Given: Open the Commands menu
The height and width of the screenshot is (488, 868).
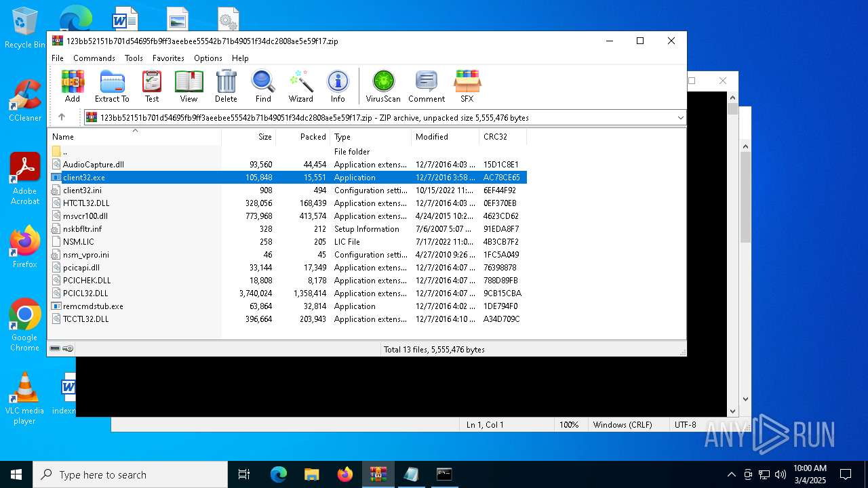Looking at the screenshot, I should coord(94,58).
